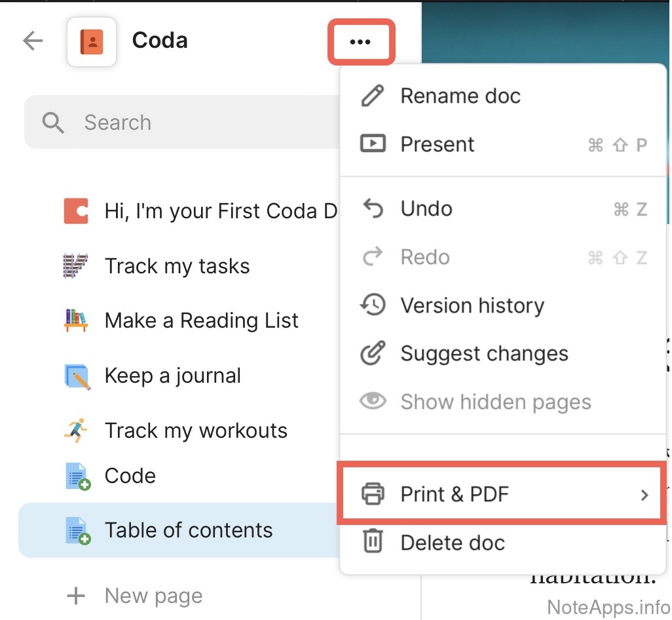
Task: Open the Track my tasks page
Action: 177,266
